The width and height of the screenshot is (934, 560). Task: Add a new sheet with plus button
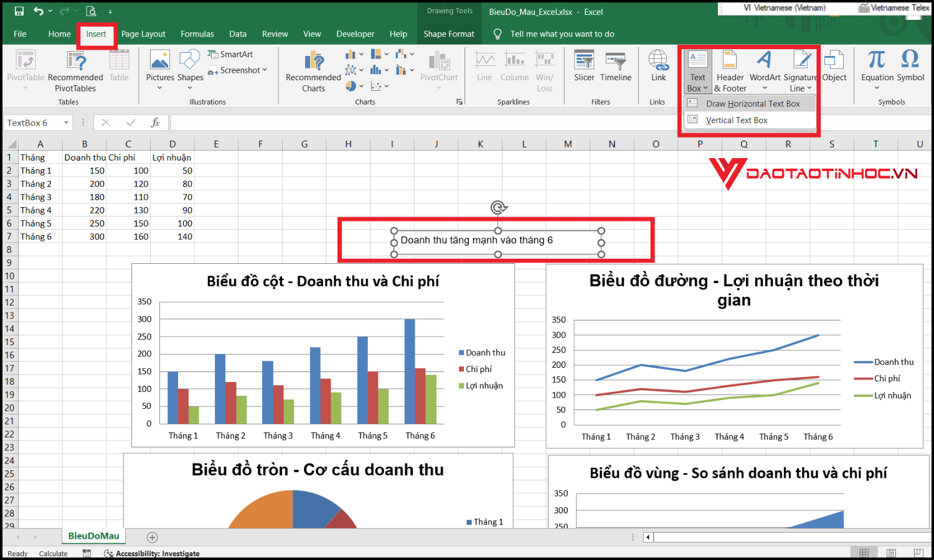click(152, 537)
